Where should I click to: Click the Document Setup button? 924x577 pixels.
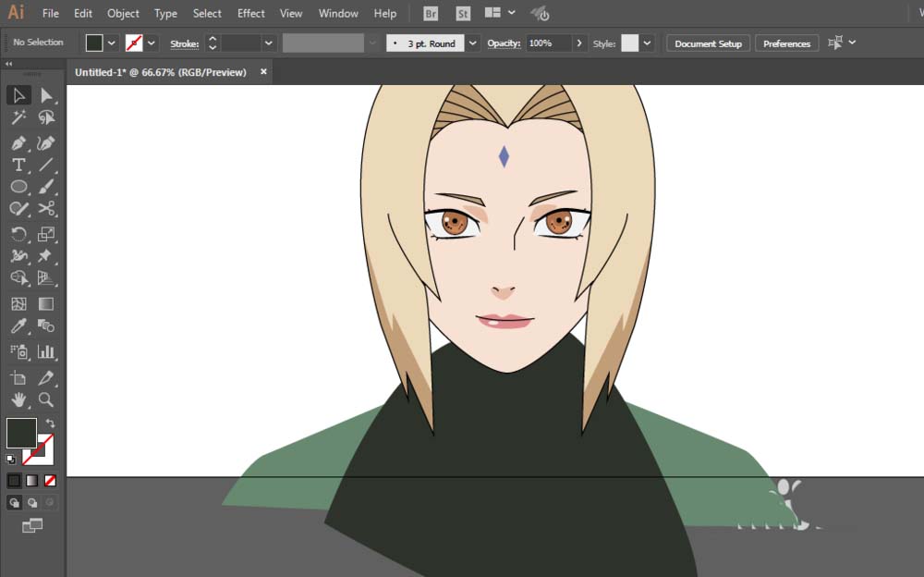coord(709,43)
